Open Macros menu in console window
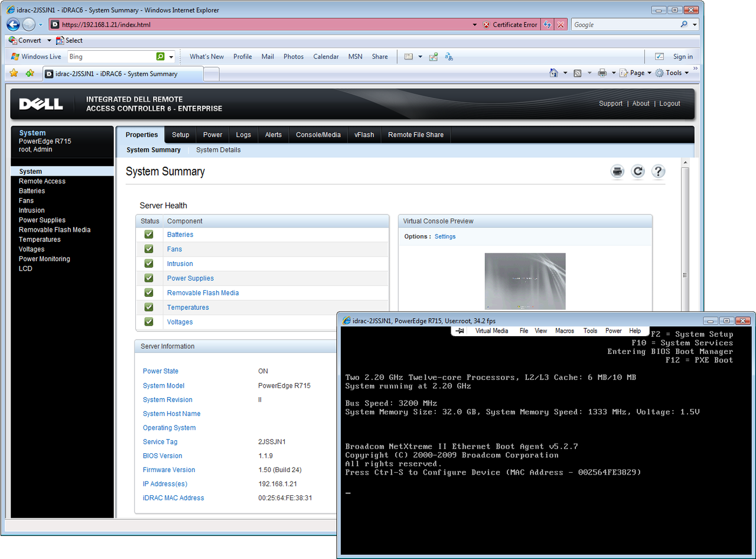Viewport: 756px width, 559px height. pyautogui.click(x=565, y=331)
